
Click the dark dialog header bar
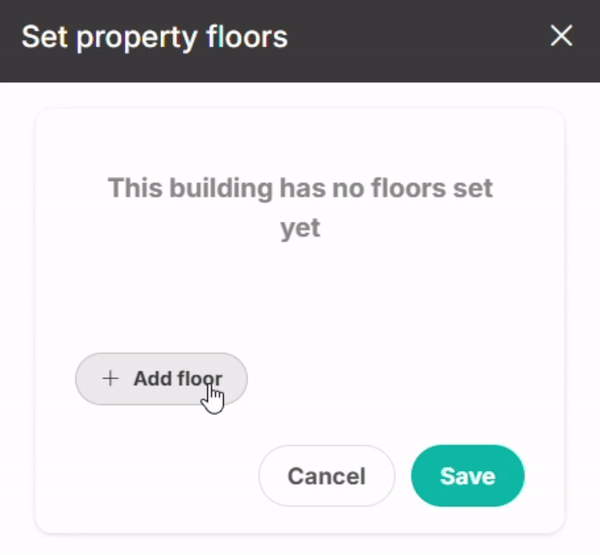[x=300, y=41]
